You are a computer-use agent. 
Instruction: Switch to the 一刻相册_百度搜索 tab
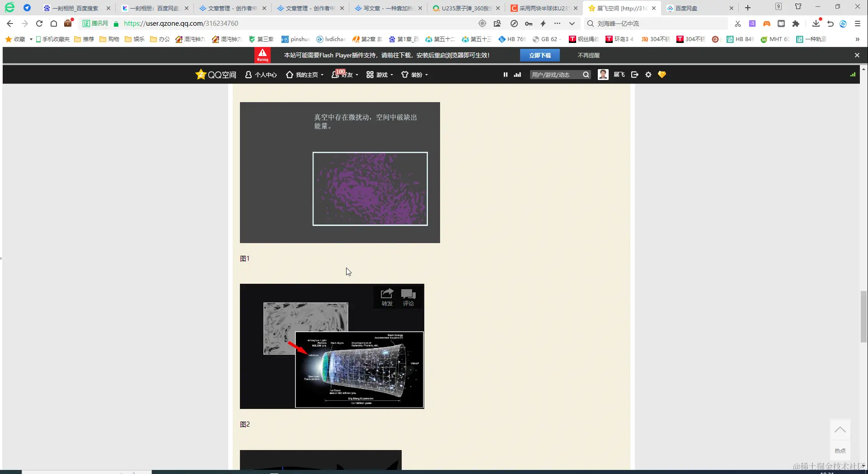75,8
